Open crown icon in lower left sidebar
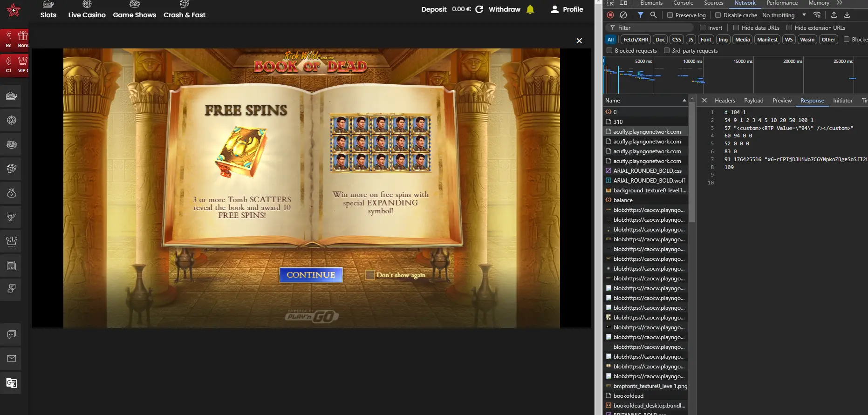Viewport: 868px width, 415px height. [x=11, y=241]
